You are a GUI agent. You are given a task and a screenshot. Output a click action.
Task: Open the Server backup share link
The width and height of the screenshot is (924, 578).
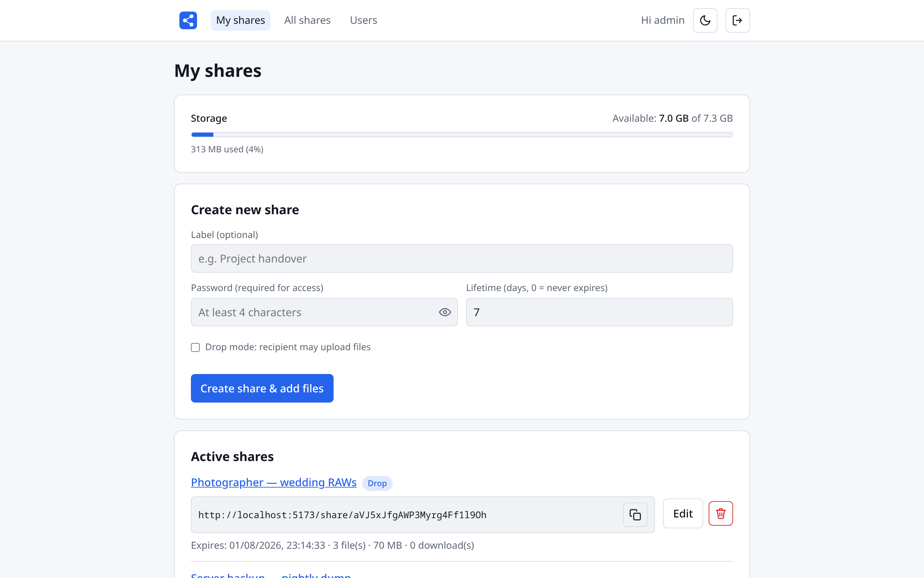point(271,575)
